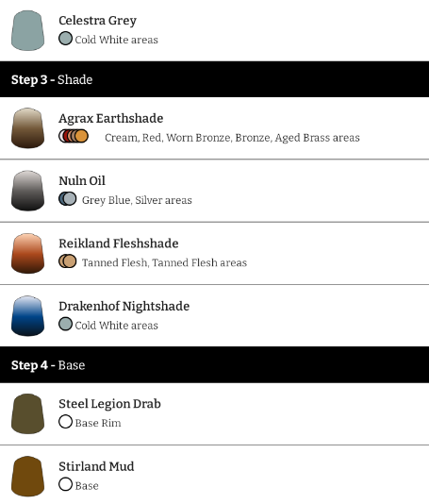Toggle the empty Base circle under Stirland Mud
Viewport: 429px width, 504px height.
click(65, 484)
